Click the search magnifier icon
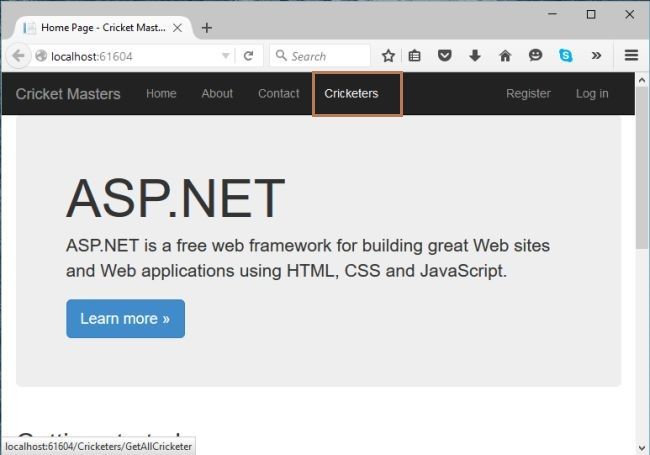This screenshot has height=455, width=650. (281, 55)
